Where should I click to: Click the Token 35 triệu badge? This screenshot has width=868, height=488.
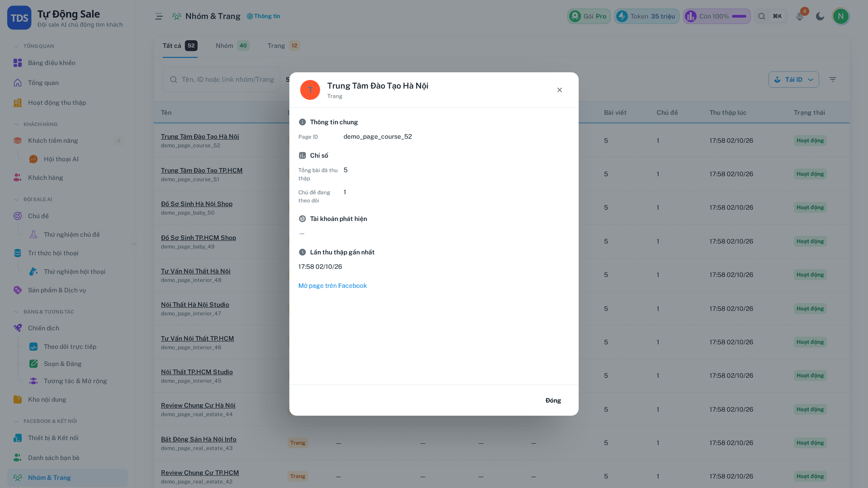pyautogui.click(x=646, y=16)
